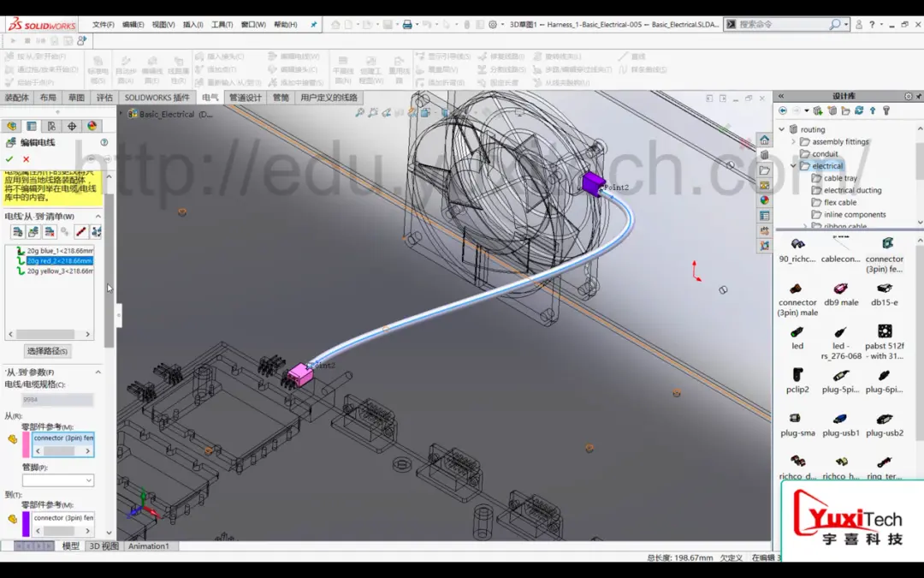Switch to the 电气 ribbon tab
This screenshot has width=924, height=578.
point(210,98)
